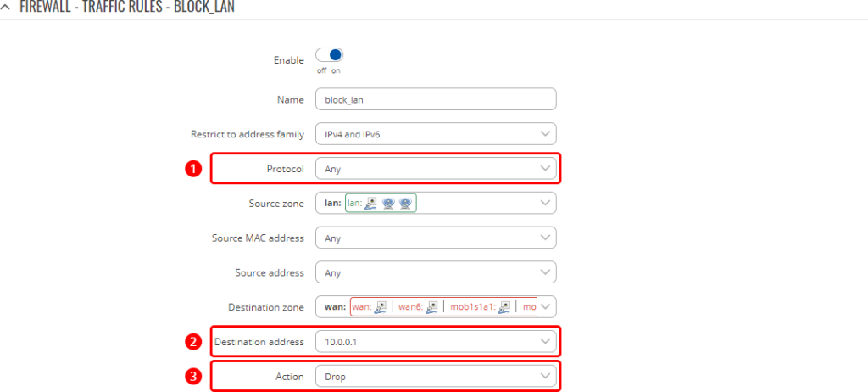868x392 pixels.
Task: Open the Source MAC address dropdown
Action: point(436,238)
